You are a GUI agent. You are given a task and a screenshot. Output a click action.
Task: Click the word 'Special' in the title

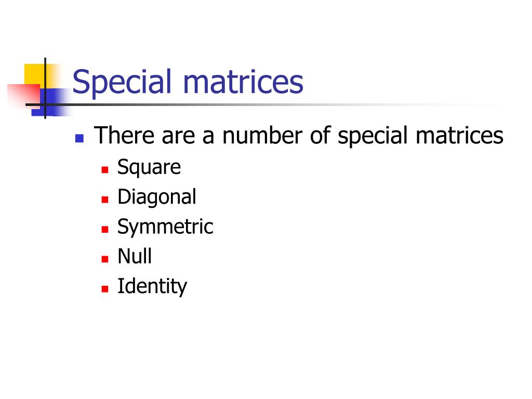pyautogui.click(x=122, y=83)
